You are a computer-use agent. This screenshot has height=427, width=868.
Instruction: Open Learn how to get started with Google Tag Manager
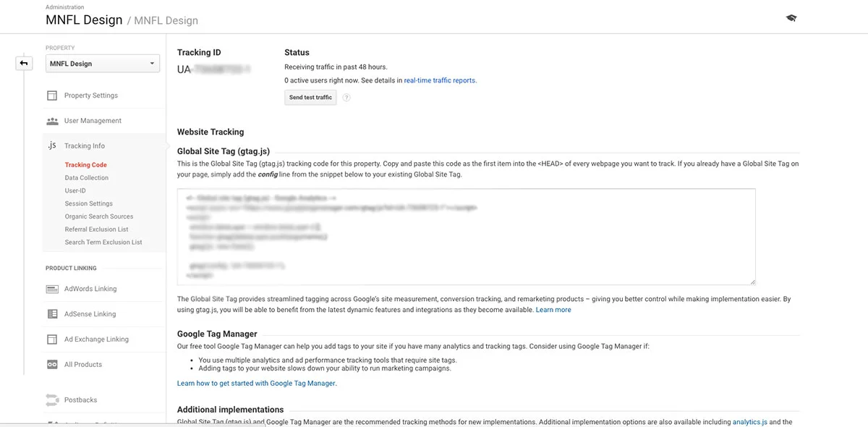[x=256, y=383]
